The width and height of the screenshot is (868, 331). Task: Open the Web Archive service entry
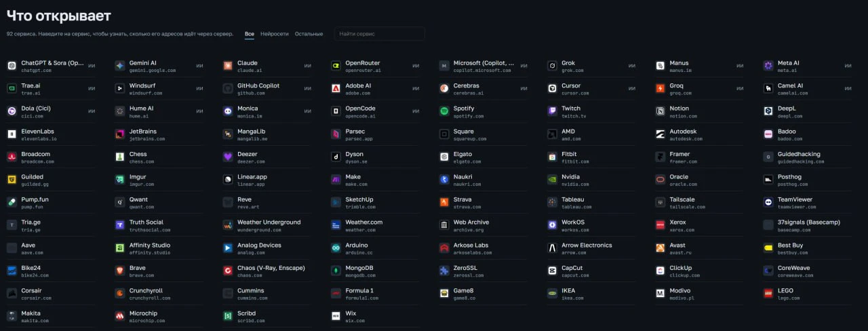click(x=484, y=225)
